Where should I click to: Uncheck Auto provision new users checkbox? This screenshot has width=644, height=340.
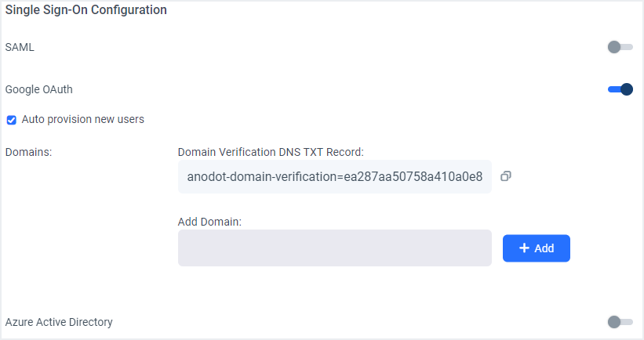(12, 120)
